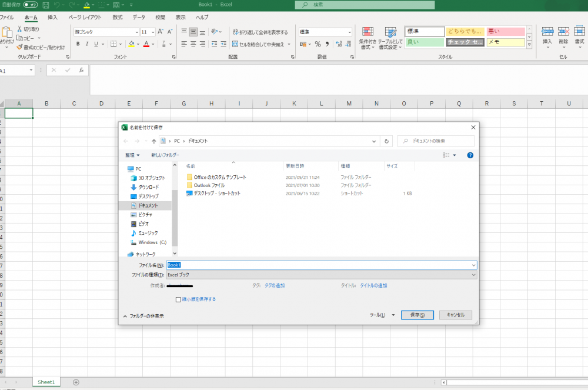Click the Fill Color bucket icon
The width and height of the screenshot is (588, 390).
132,44
